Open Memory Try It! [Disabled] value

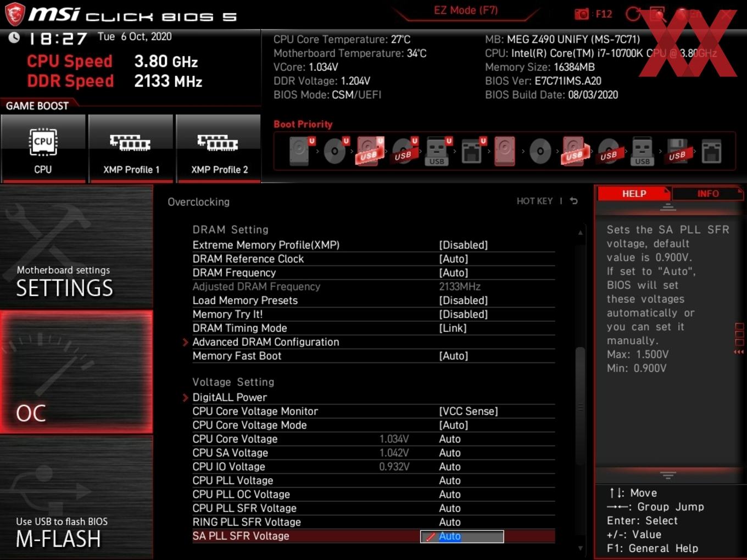pos(463,314)
